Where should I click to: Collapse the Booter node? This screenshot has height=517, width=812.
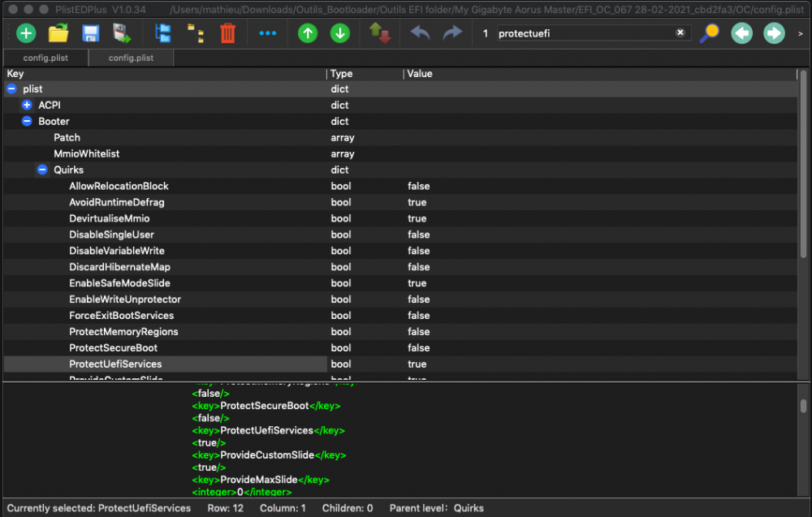(x=27, y=121)
